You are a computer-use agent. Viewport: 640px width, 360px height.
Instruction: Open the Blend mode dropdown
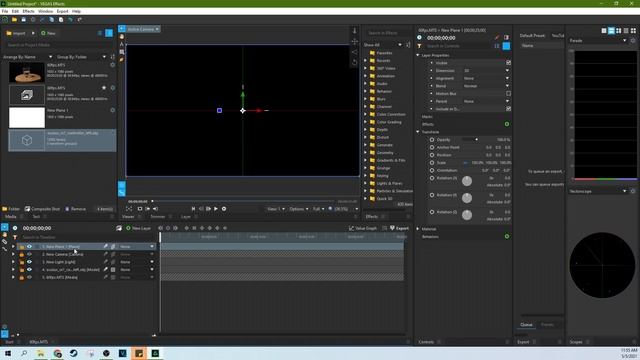(x=486, y=86)
